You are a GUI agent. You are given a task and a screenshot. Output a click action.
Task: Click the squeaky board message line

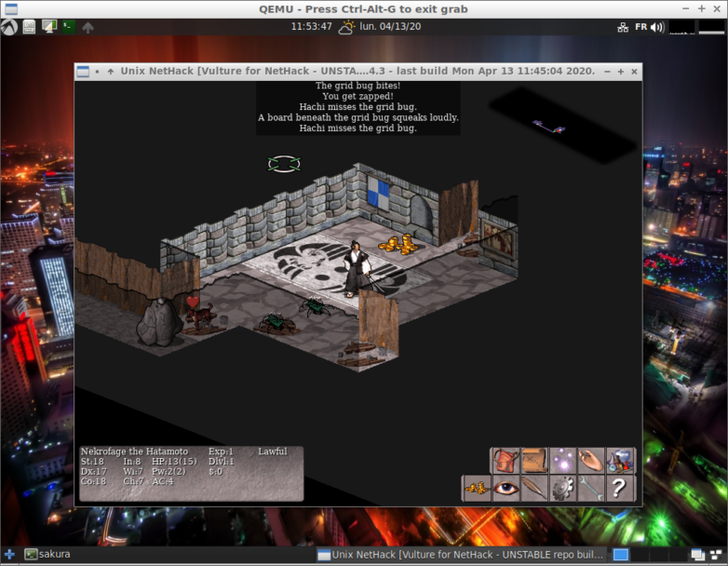(358, 117)
